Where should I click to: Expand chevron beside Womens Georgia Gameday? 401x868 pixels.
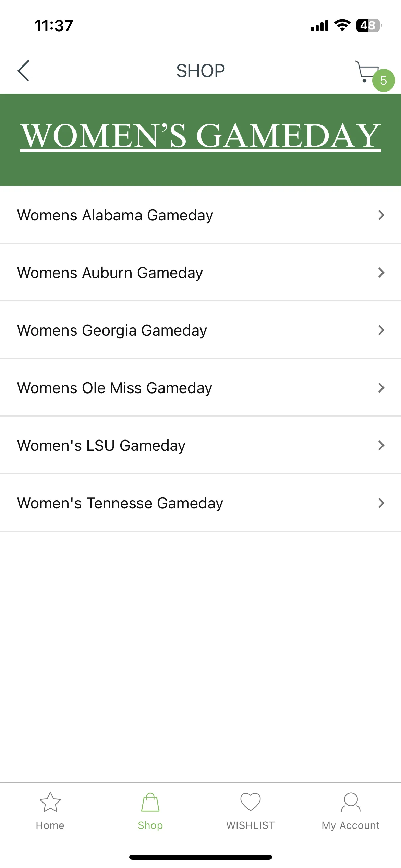pyautogui.click(x=381, y=330)
